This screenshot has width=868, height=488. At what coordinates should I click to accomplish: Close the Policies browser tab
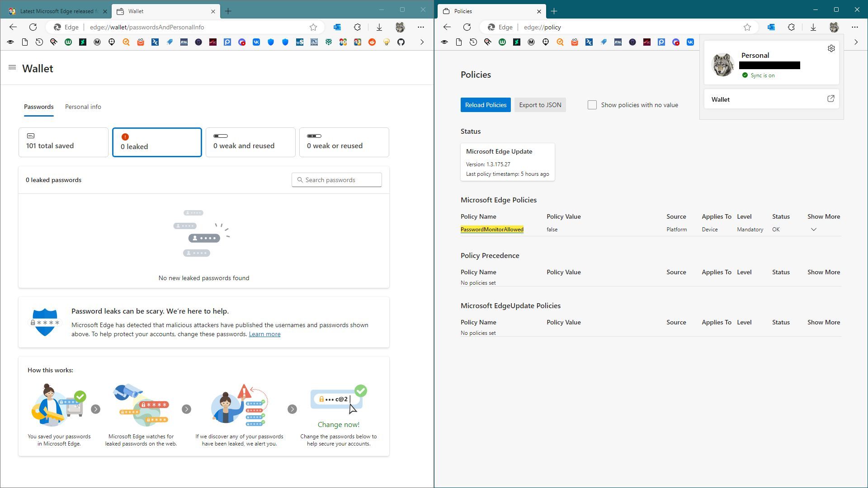[539, 11]
